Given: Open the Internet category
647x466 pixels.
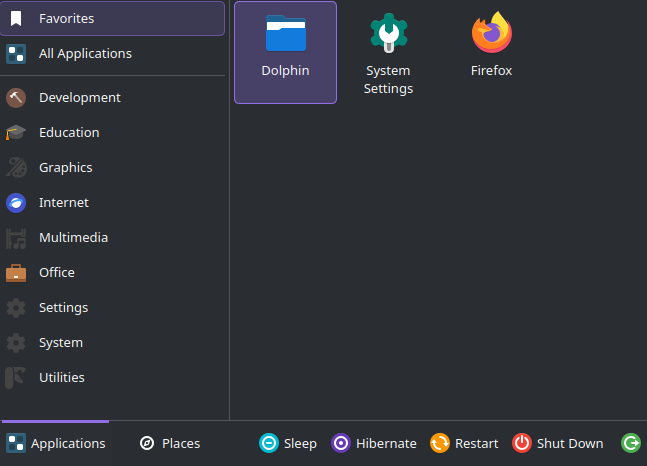Looking at the screenshot, I should 113,202.
